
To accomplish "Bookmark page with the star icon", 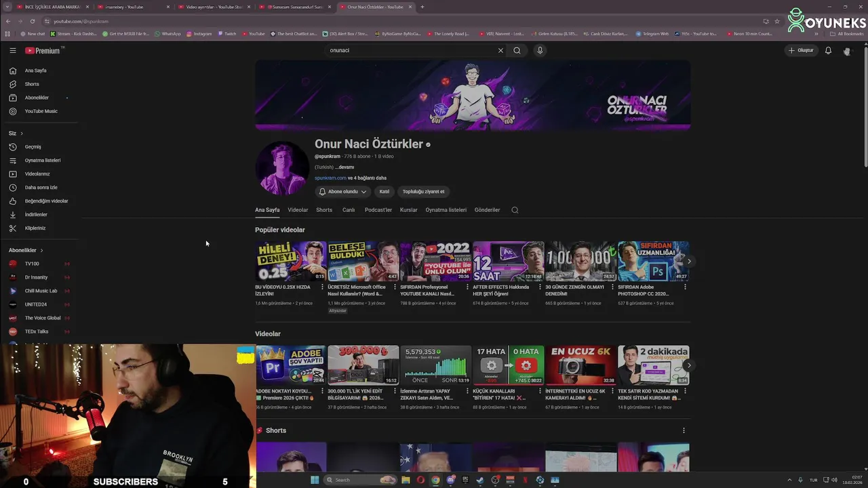I will (777, 21).
